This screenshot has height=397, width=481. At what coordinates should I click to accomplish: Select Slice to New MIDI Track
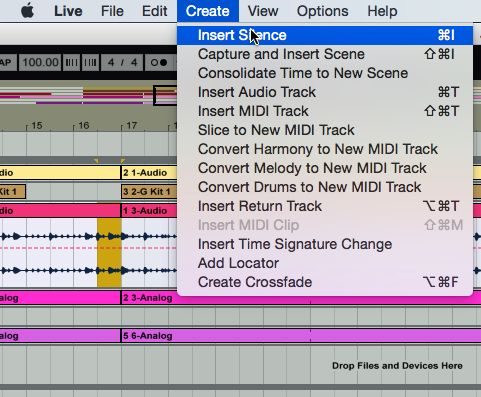325,130
